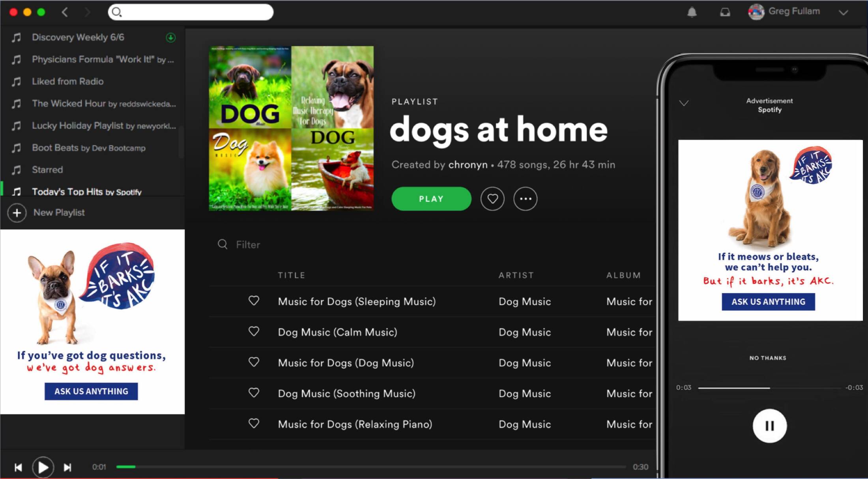Save Music for Dogs (Relaxing Piano) track
Screen dimensions: 868x479
(x=254, y=423)
